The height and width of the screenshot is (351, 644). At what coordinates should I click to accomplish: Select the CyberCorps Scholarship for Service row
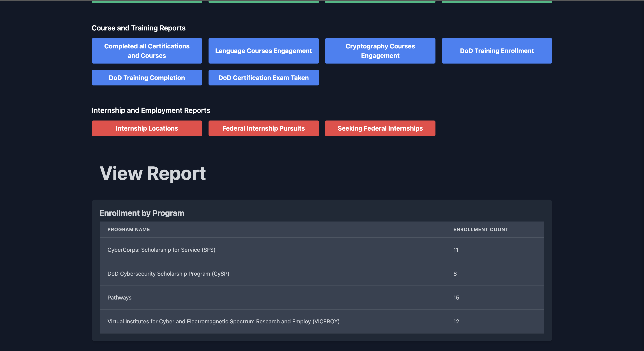161,250
